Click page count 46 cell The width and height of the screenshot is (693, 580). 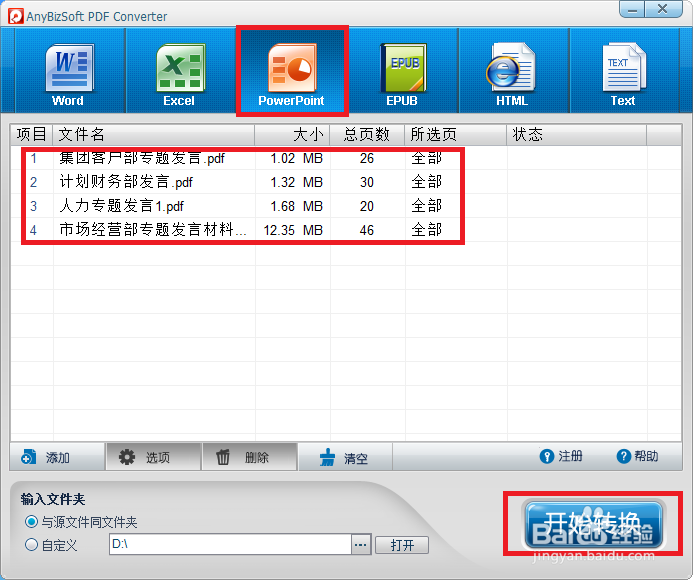pos(367,230)
